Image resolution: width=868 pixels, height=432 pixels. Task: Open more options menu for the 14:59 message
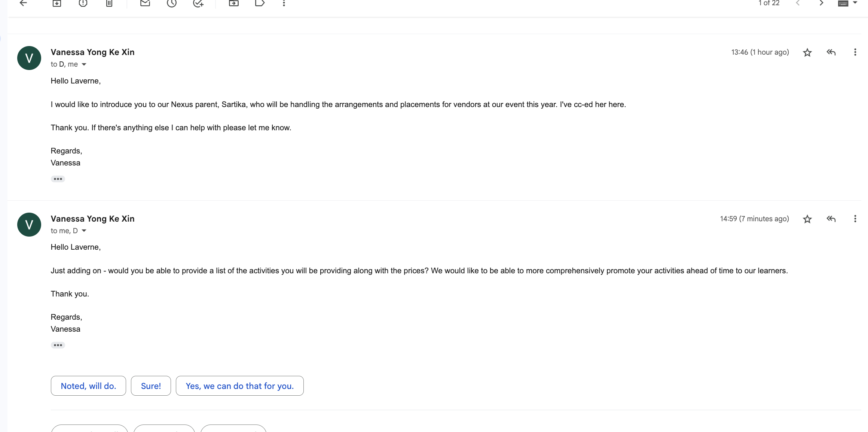pyautogui.click(x=855, y=219)
